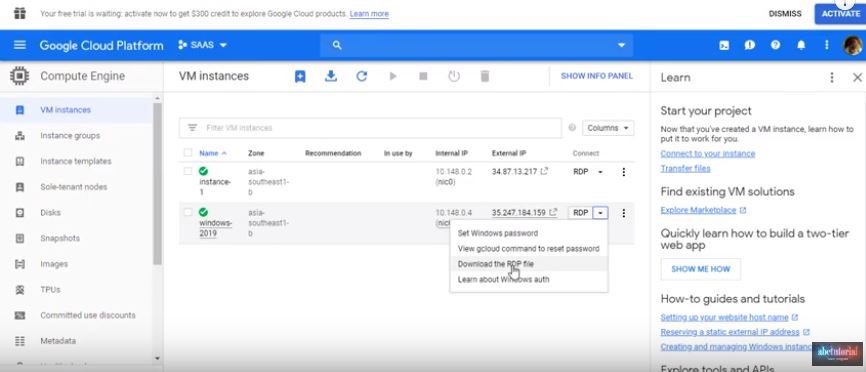Click the Compute Engine chip icon
The width and height of the screenshot is (866, 372).
tap(20, 76)
